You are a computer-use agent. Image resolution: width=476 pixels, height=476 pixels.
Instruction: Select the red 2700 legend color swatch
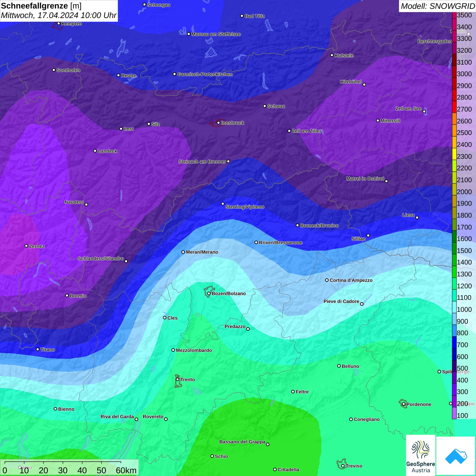[454, 107]
